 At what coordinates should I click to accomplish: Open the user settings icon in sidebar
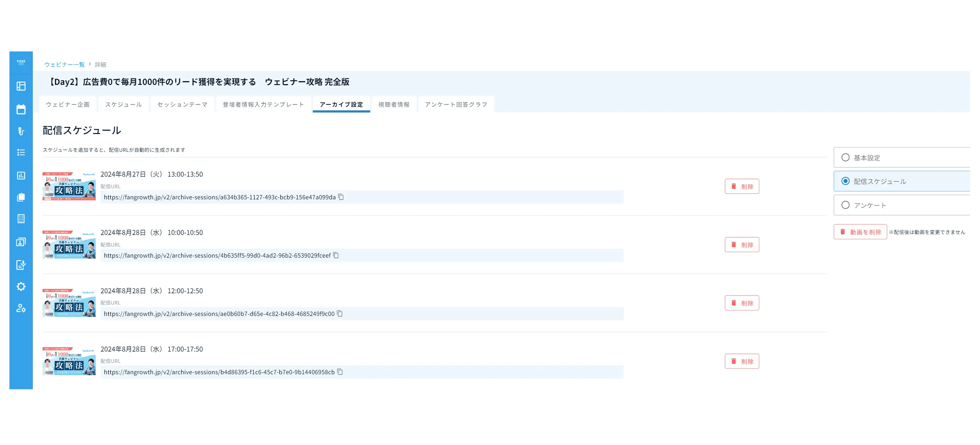click(x=21, y=308)
